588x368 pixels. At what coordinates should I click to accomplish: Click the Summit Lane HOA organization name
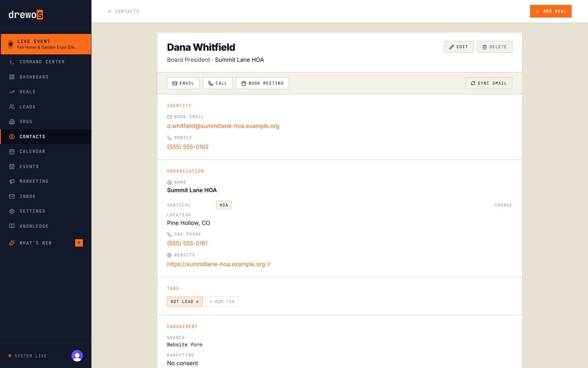[192, 190]
